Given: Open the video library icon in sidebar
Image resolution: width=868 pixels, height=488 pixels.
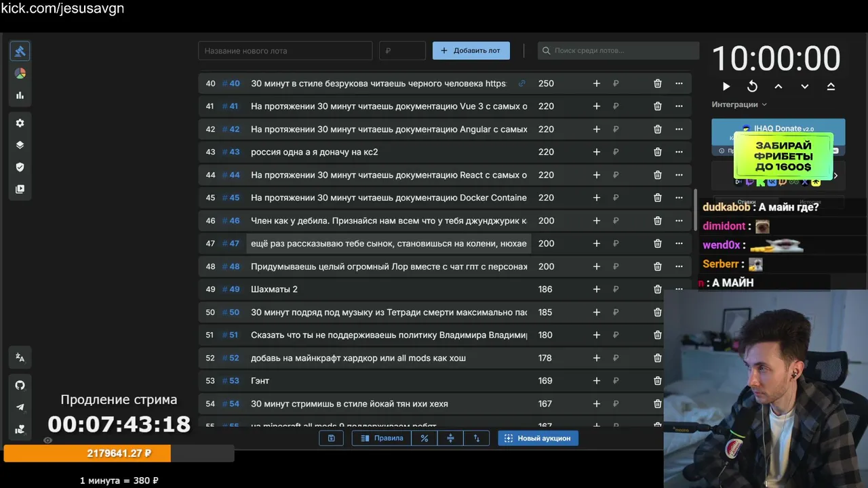Looking at the screenshot, I should click(x=20, y=189).
